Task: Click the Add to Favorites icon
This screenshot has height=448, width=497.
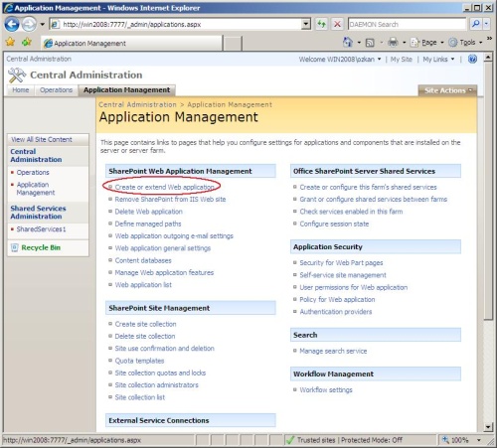Action: pos(27,42)
